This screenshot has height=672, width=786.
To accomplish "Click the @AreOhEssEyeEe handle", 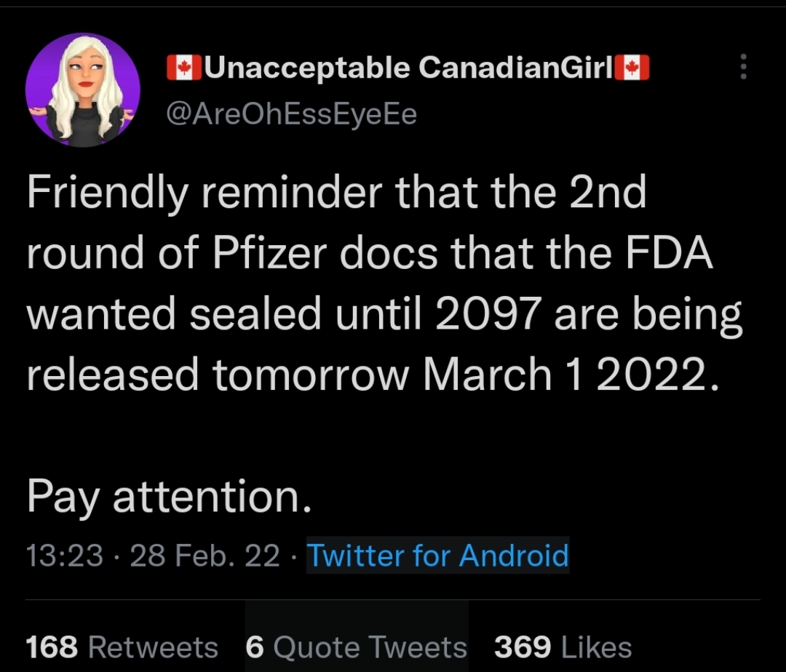I will pos(292,113).
